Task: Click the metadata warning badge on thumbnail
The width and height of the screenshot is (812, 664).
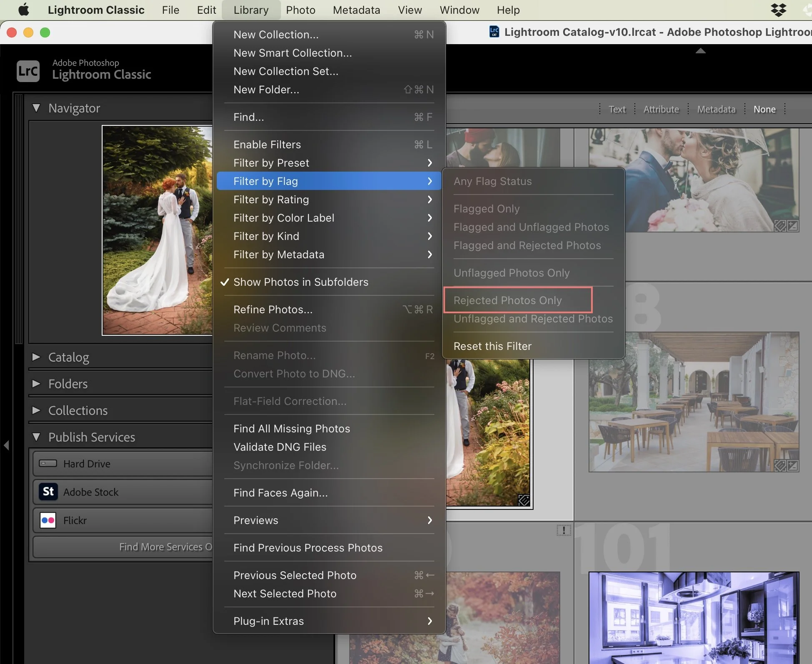Action: pos(564,530)
